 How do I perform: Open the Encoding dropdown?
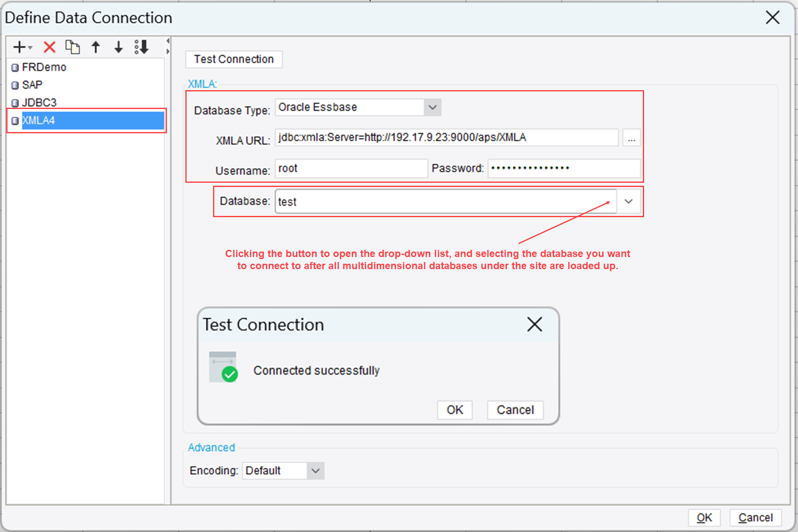(x=315, y=471)
